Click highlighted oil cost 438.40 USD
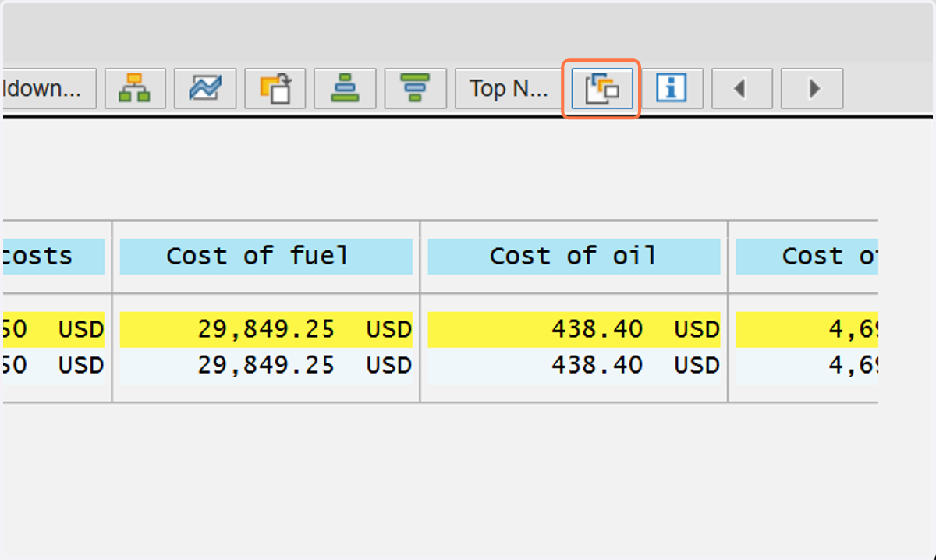 click(574, 329)
